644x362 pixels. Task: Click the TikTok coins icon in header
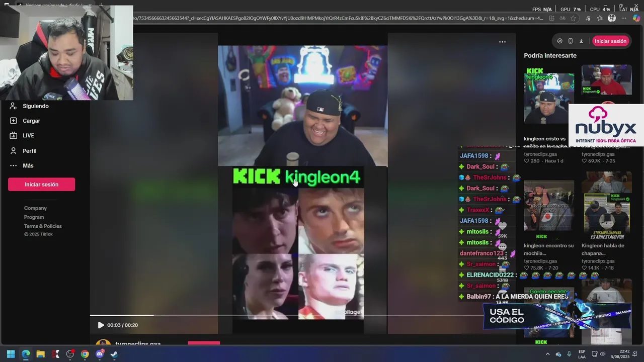coord(559,41)
